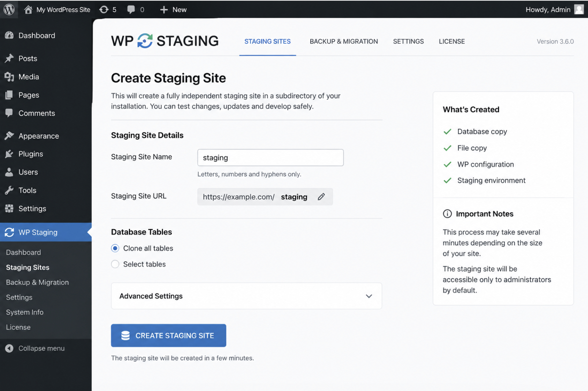This screenshot has height=391, width=588.
Task: Select Clone all tables radio button
Action: click(115, 249)
